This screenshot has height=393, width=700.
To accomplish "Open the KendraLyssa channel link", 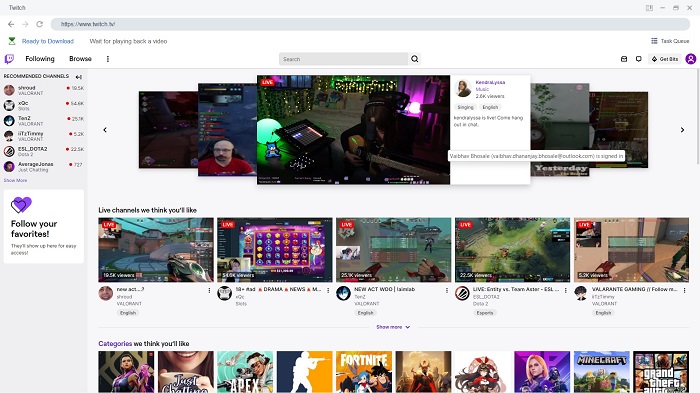I will tap(490, 83).
